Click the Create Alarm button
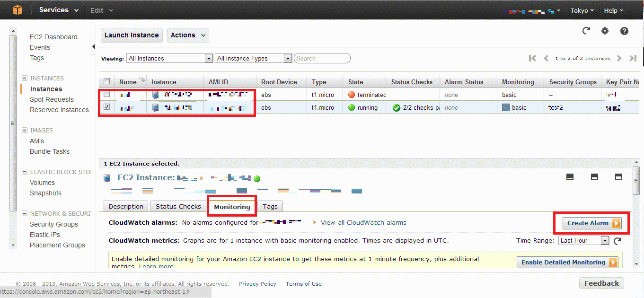644x298 pixels. point(592,223)
